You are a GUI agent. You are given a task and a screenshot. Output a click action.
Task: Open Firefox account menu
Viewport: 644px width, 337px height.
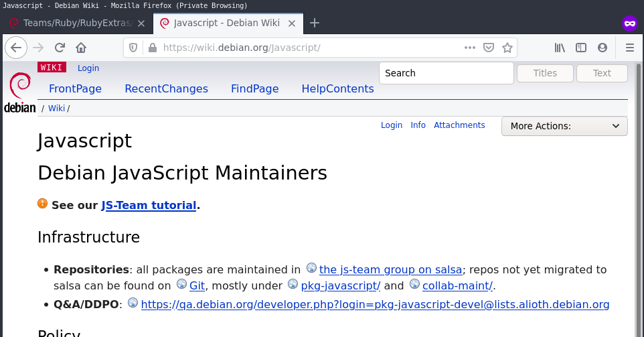click(602, 48)
